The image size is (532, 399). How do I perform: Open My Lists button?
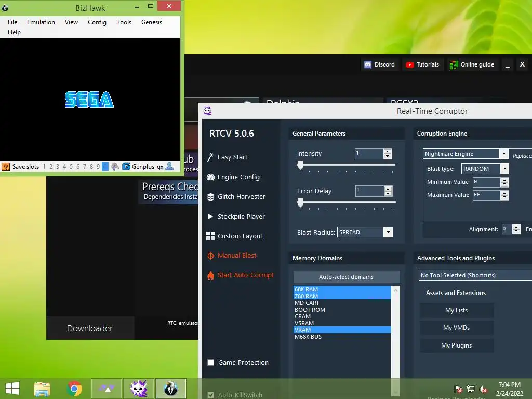coord(456,310)
